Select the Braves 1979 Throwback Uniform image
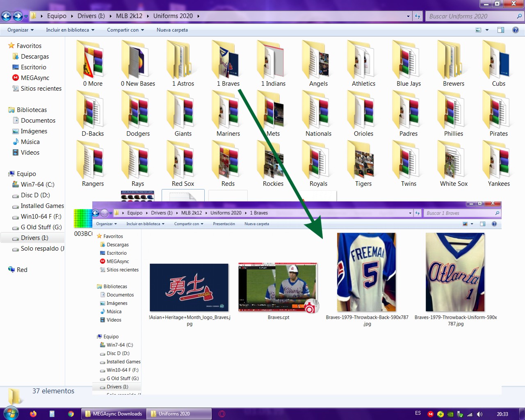This screenshot has width=525, height=420. (455, 272)
